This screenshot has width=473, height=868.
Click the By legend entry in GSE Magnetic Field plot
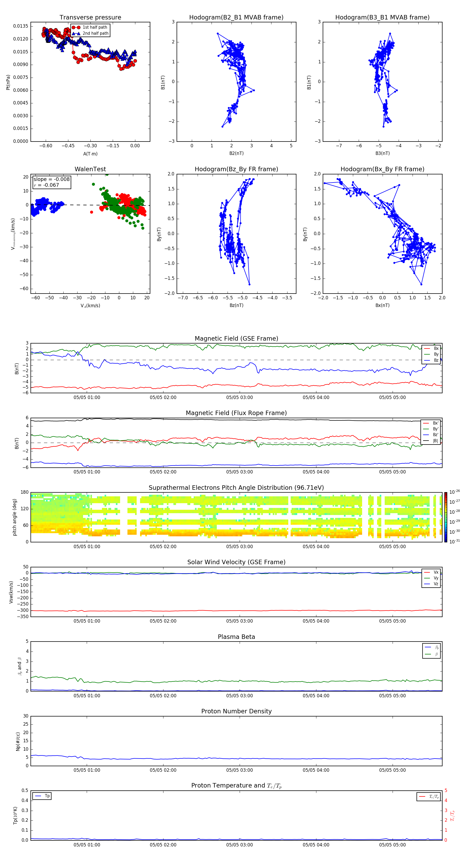[431, 354]
